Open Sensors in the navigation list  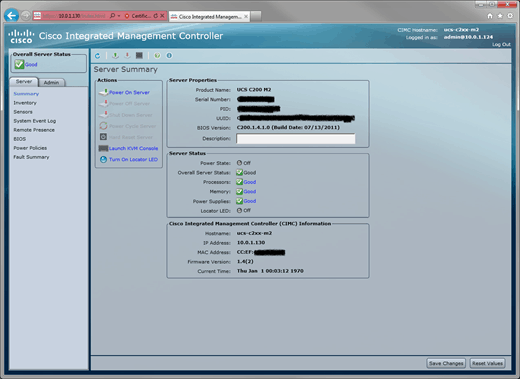coord(23,112)
